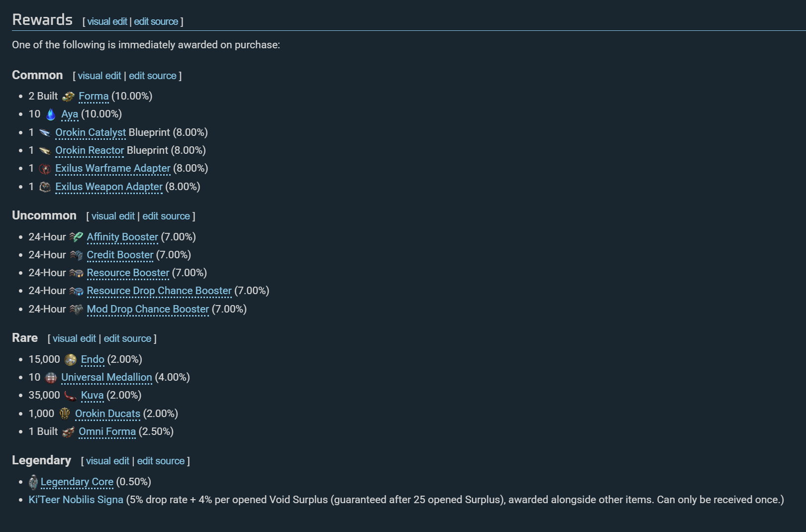Viewport: 806px width, 532px height.
Task: Click the green Affinity Booster icon
Action: tap(76, 237)
